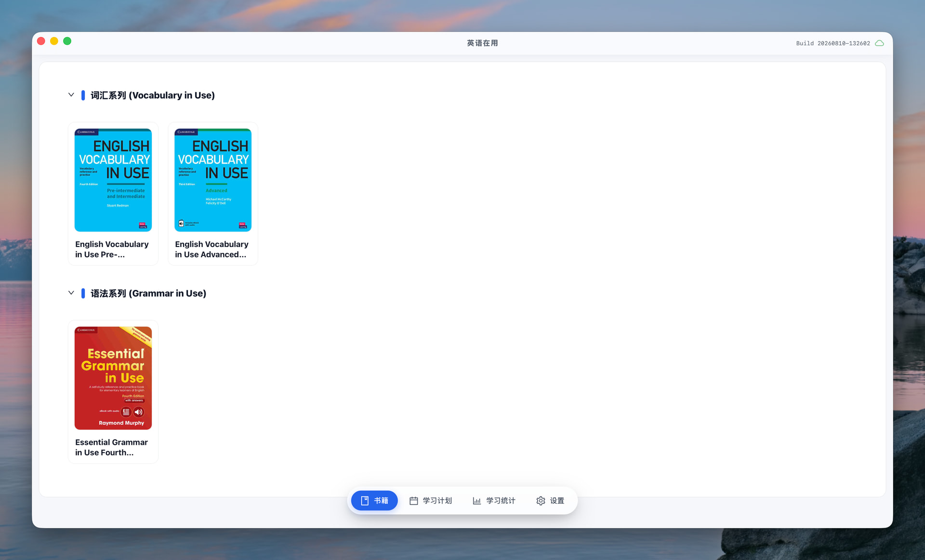Select the 书籍 (Books) tab
The height and width of the screenshot is (560, 925).
pos(374,501)
